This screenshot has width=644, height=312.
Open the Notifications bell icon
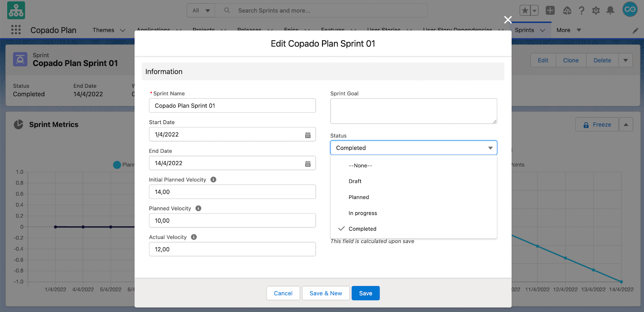pos(611,10)
